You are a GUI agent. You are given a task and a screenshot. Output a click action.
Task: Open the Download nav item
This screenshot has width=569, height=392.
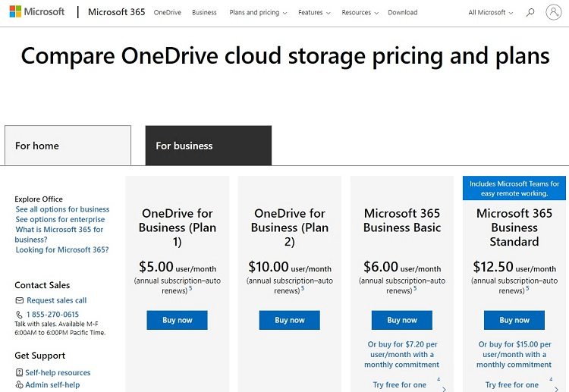403,12
